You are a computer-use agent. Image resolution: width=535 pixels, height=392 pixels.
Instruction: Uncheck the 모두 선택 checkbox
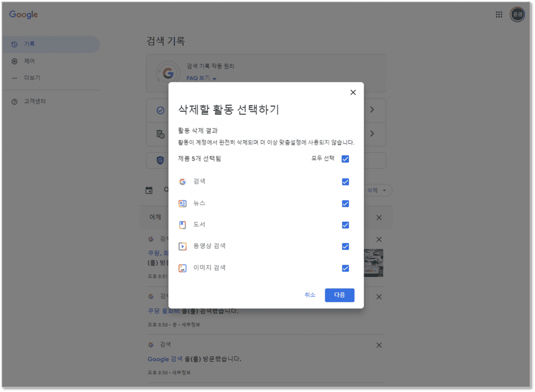345,159
